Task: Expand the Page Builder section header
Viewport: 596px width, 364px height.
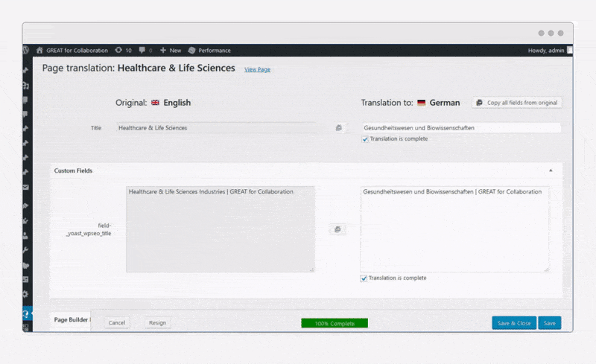Action: [72, 319]
